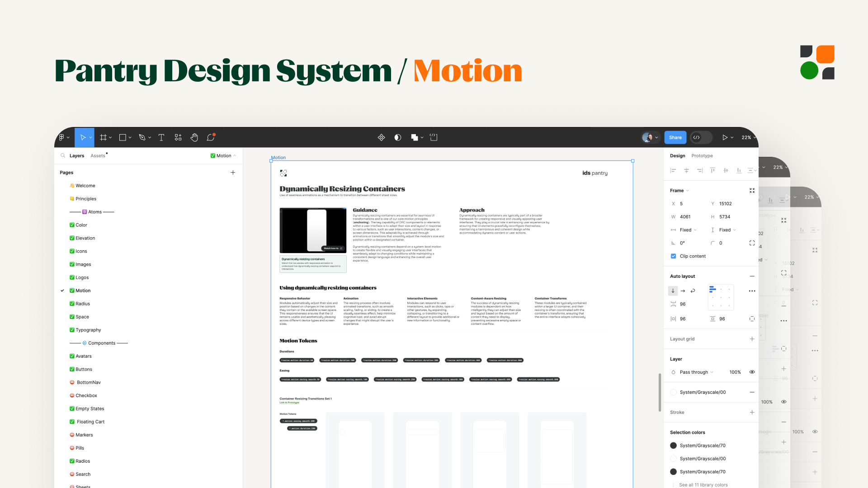
Task: Click System/Grayscale/00 selection color swatch
Action: (673, 459)
